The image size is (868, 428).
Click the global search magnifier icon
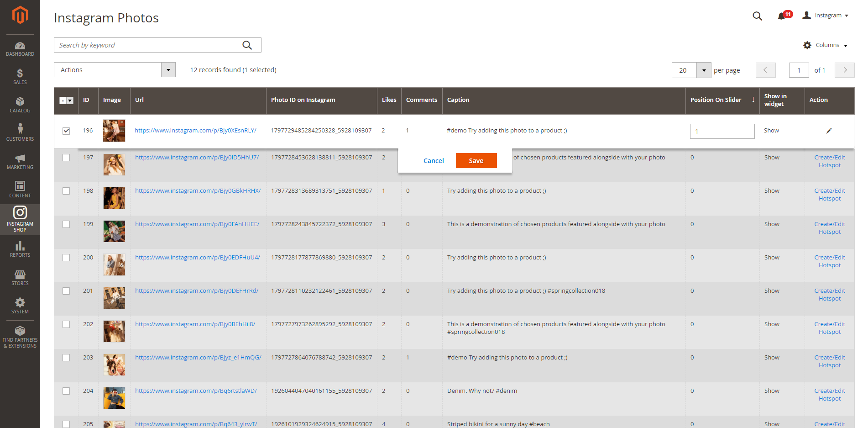(757, 16)
